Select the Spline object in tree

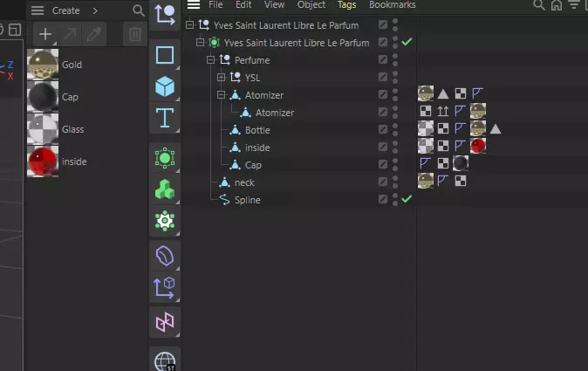[248, 200]
